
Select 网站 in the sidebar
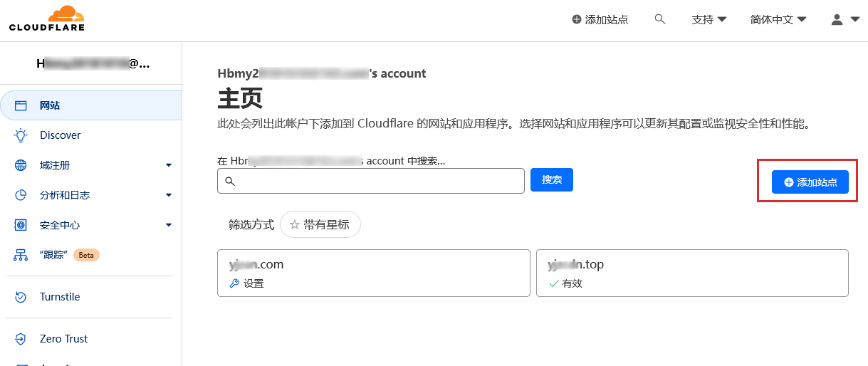50,105
